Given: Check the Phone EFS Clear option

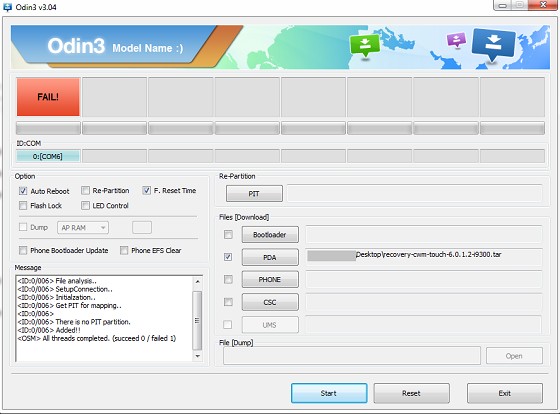Looking at the screenshot, I should coord(124,250).
